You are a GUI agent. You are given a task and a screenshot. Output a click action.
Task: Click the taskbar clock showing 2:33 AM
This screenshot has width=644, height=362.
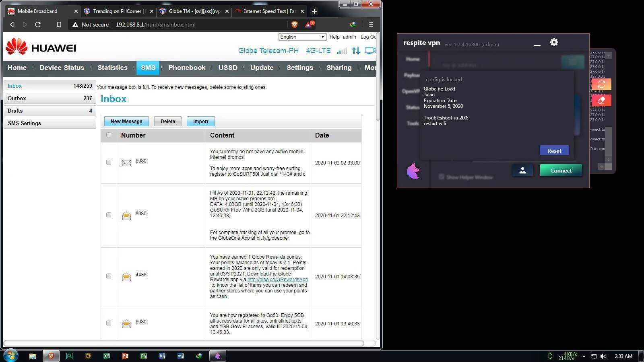(x=623, y=356)
